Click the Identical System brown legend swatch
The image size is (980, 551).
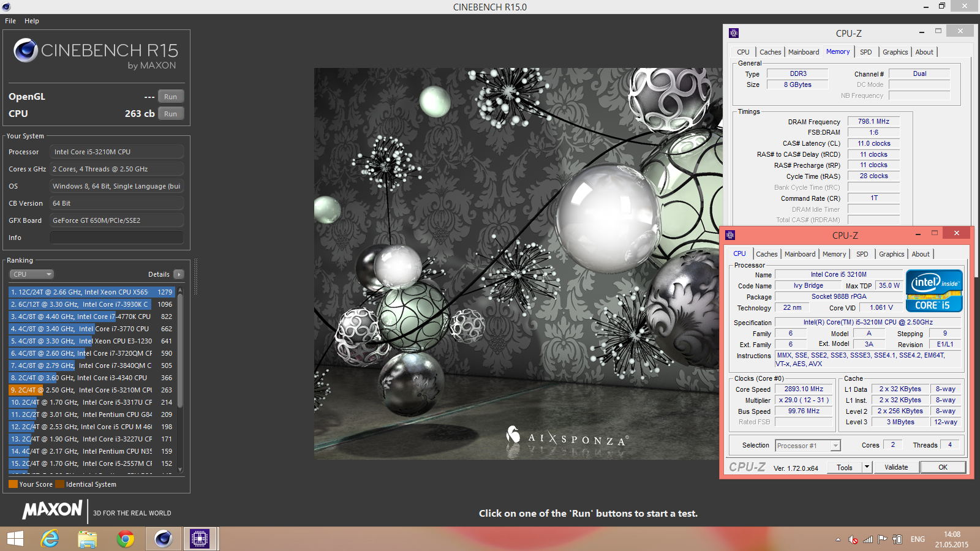[59, 484]
